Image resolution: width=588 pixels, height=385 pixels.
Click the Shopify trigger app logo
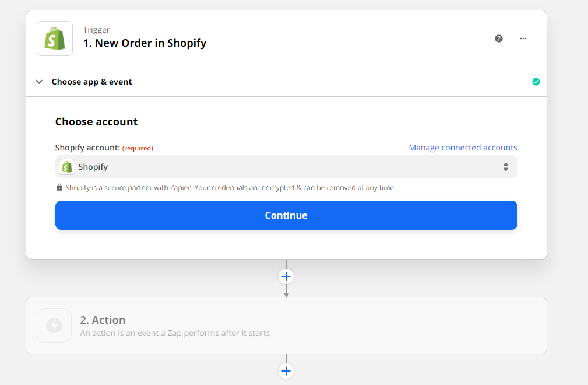(x=55, y=38)
